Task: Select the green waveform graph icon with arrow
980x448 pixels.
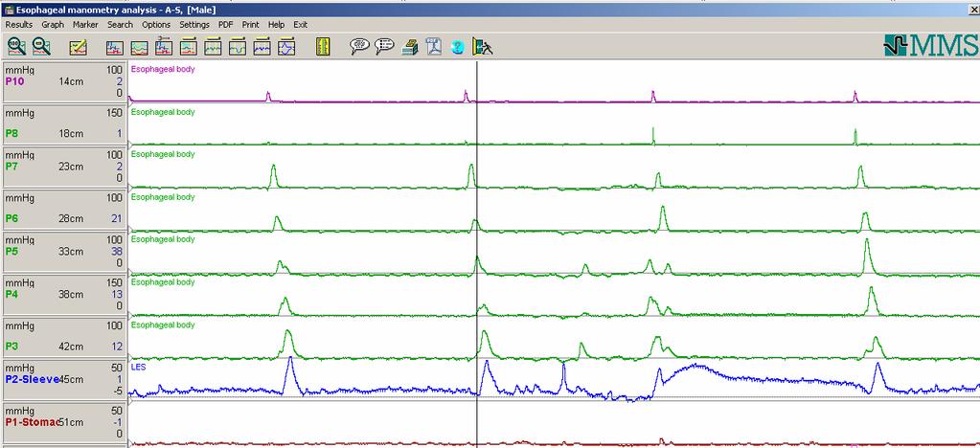Action: coord(213,47)
